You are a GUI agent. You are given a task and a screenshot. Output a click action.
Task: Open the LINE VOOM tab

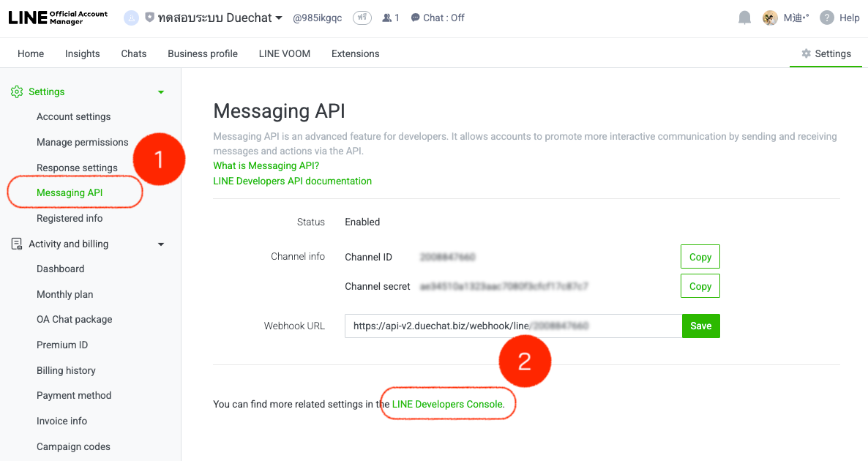tap(284, 53)
